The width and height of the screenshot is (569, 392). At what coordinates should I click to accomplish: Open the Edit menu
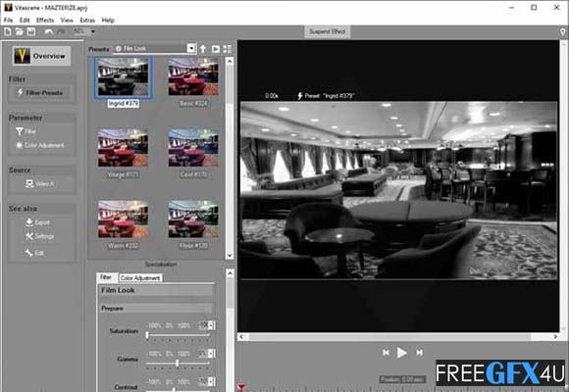pos(25,20)
